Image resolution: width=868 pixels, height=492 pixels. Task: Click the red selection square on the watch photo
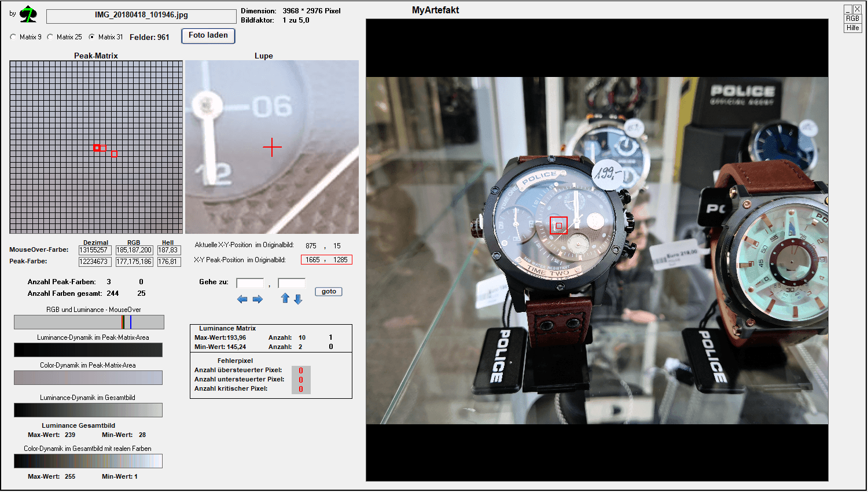click(558, 225)
